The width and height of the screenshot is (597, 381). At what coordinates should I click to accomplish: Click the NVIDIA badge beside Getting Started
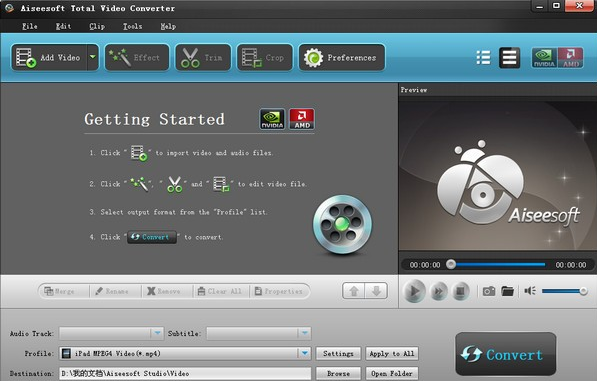272,119
